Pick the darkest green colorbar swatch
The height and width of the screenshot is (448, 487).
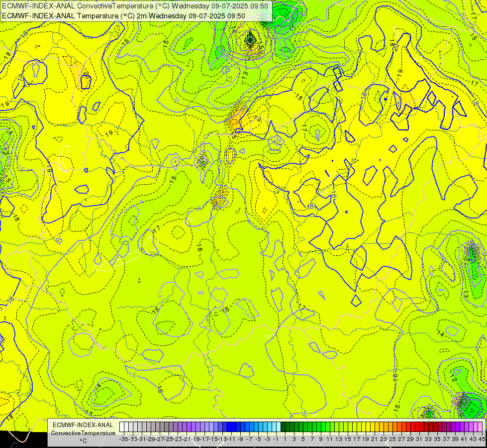(283, 427)
